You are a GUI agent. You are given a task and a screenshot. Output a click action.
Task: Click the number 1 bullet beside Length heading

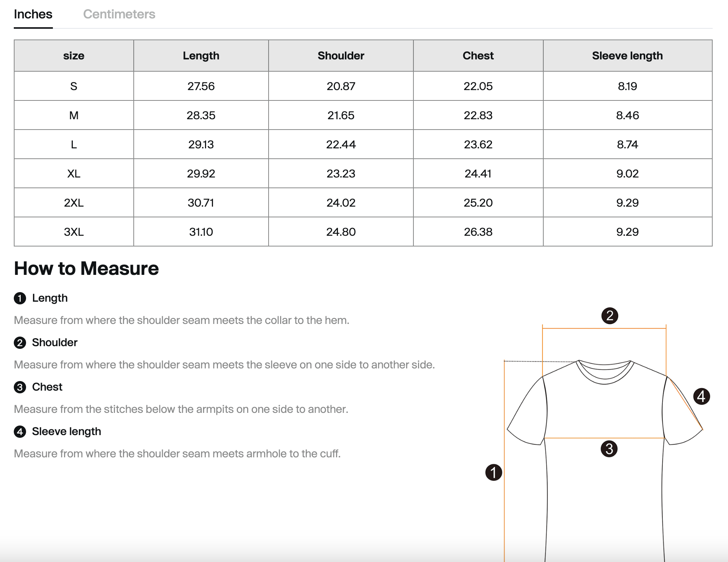[x=20, y=298]
